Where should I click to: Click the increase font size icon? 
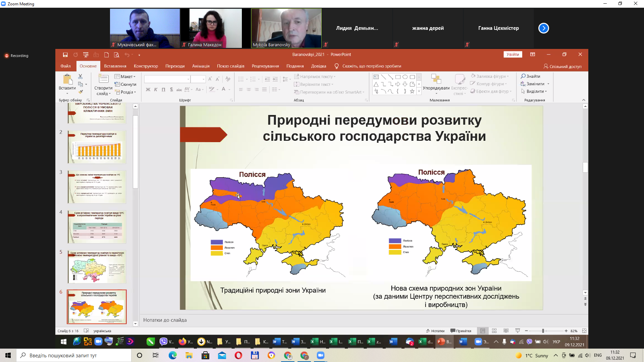(x=210, y=79)
